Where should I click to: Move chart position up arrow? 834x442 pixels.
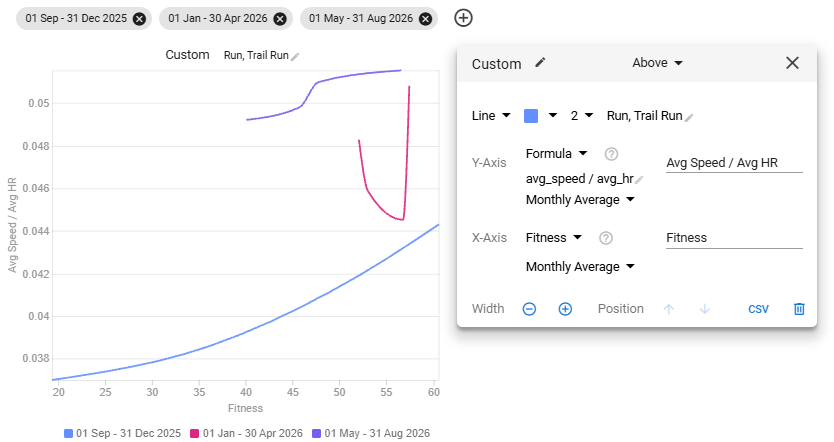[669, 309]
